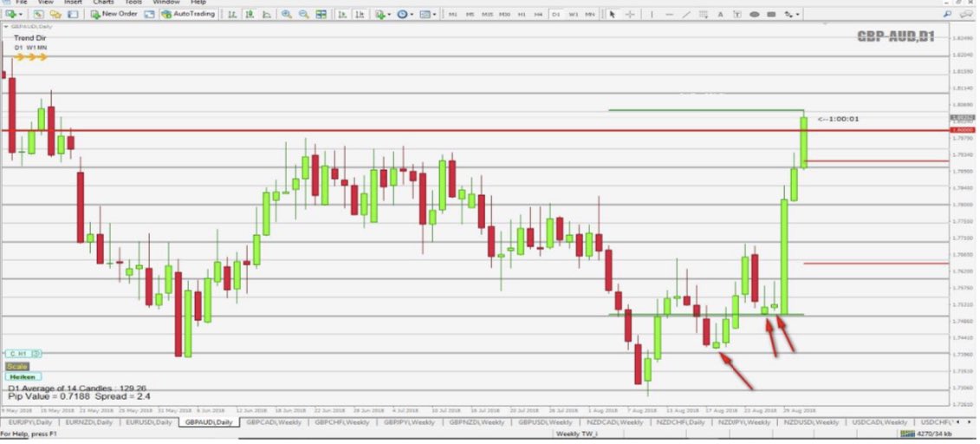Switch chart to line chart mode
The image size is (980, 444).
(x=267, y=14)
